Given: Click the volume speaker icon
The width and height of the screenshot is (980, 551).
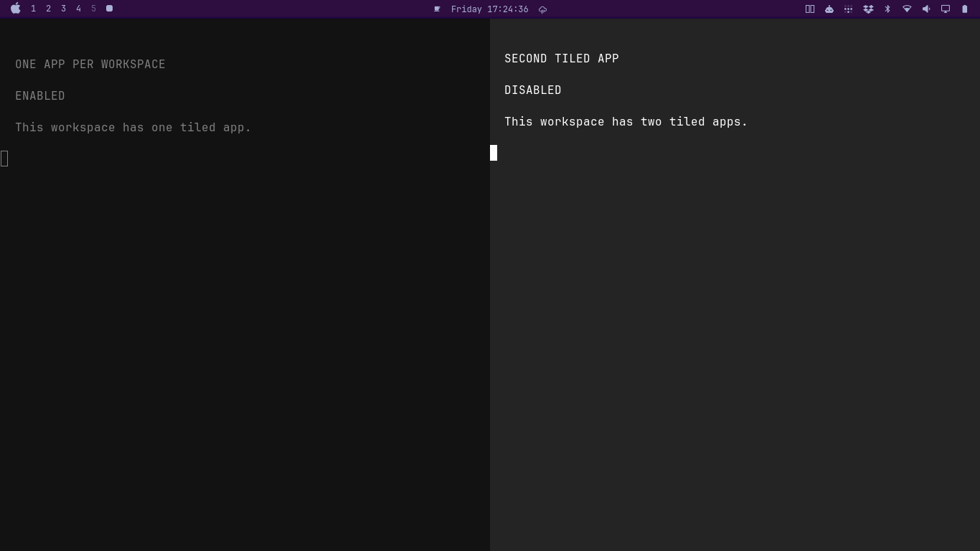Looking at the screenshot, I should [926, 9].
